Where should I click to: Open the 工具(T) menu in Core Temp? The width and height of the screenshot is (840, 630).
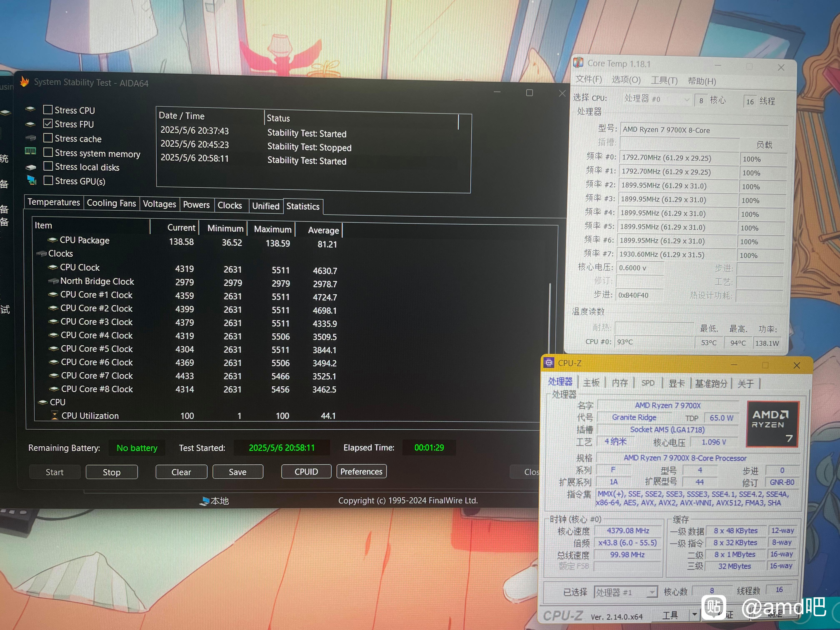[x=664, y=80]
